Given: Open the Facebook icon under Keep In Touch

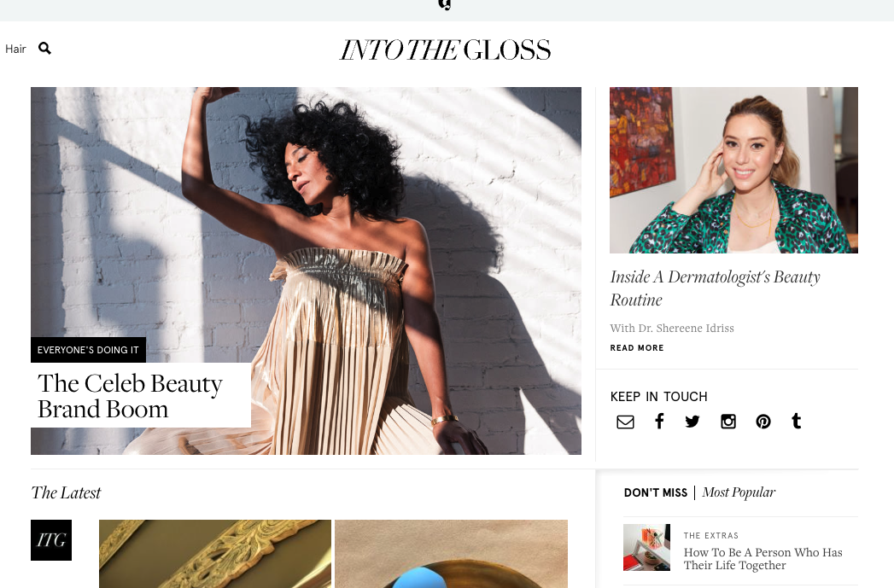Looking at the screenshot, I should [x=659, y=421].
